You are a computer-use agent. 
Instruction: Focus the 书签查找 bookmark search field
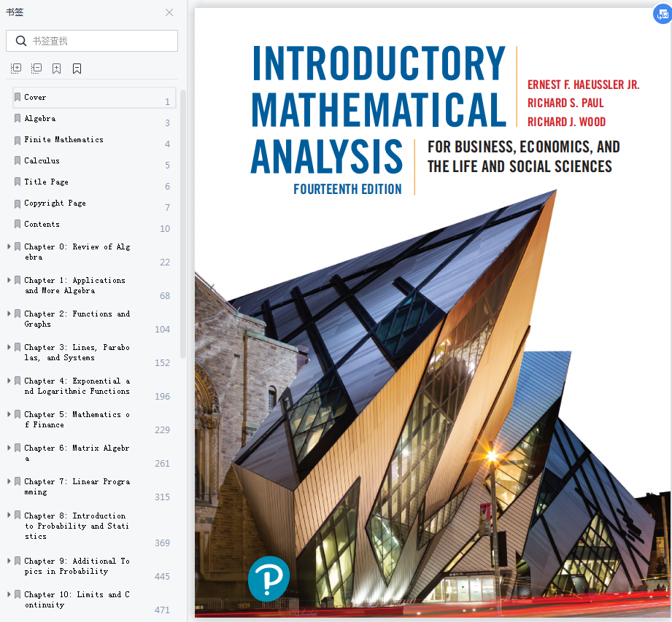tap(92, 41)
